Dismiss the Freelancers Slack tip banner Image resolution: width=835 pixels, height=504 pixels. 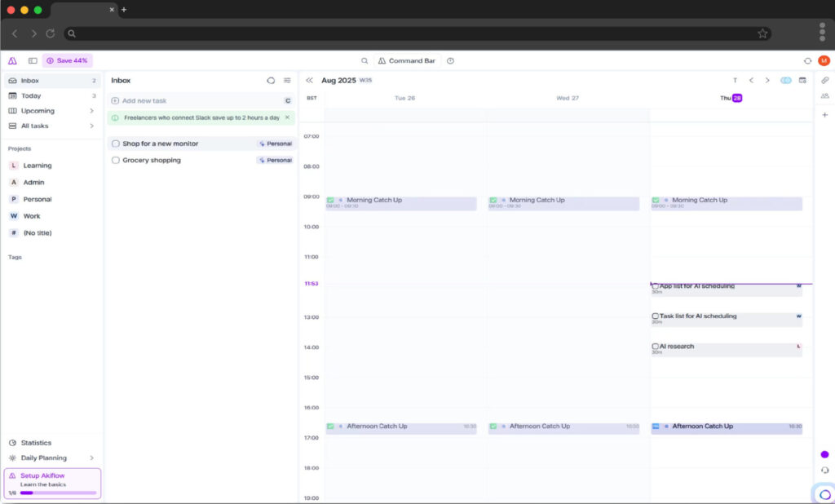click(288, 117)
